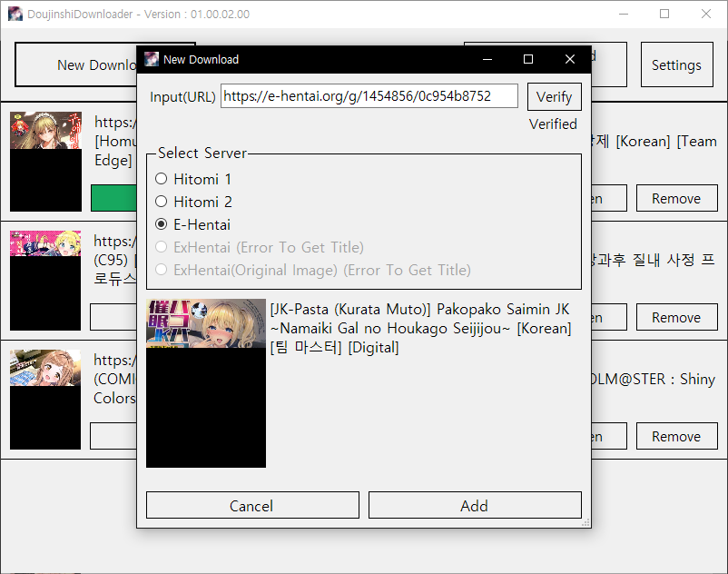Close the New Download dialog
Viewport: 728px width, 574px height.
pos(570,59)
